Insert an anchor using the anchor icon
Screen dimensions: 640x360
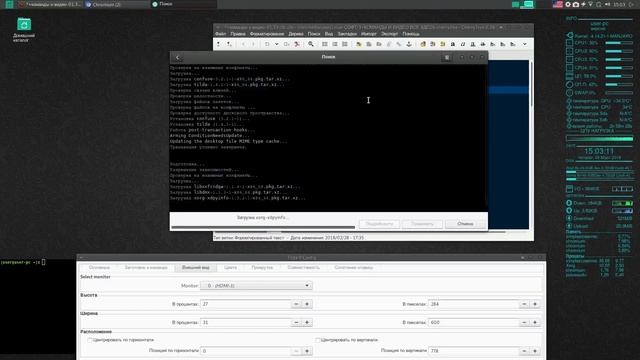point(409,44)
